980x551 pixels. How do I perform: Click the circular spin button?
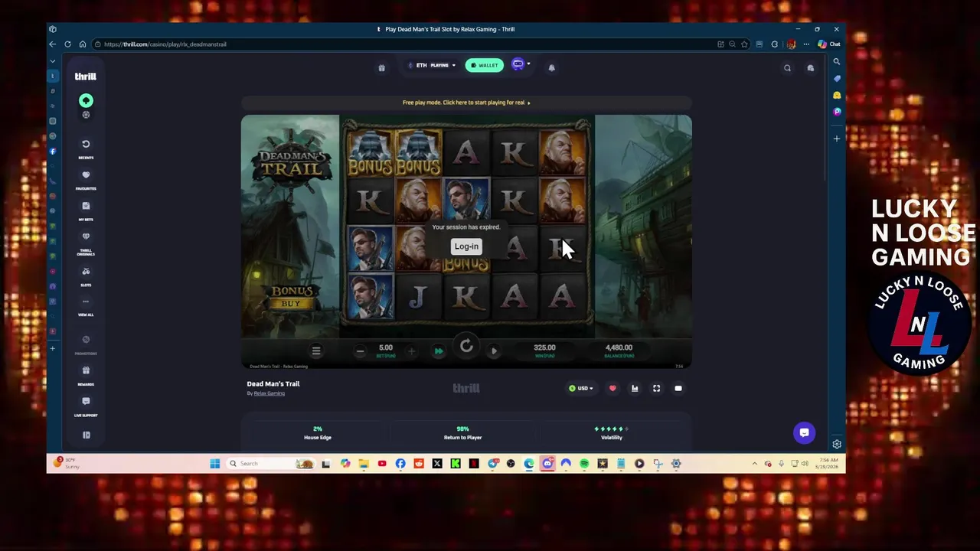466,347
